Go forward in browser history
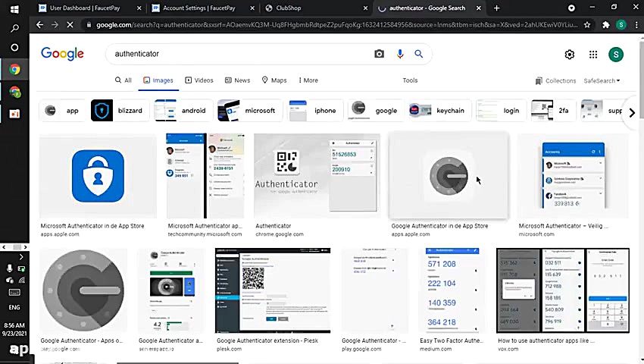644x364 pixels. pyautogui.click(x=55, y=25)
